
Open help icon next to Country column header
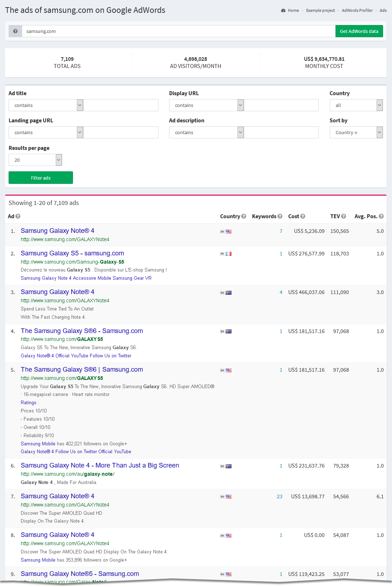click(244, 216)
